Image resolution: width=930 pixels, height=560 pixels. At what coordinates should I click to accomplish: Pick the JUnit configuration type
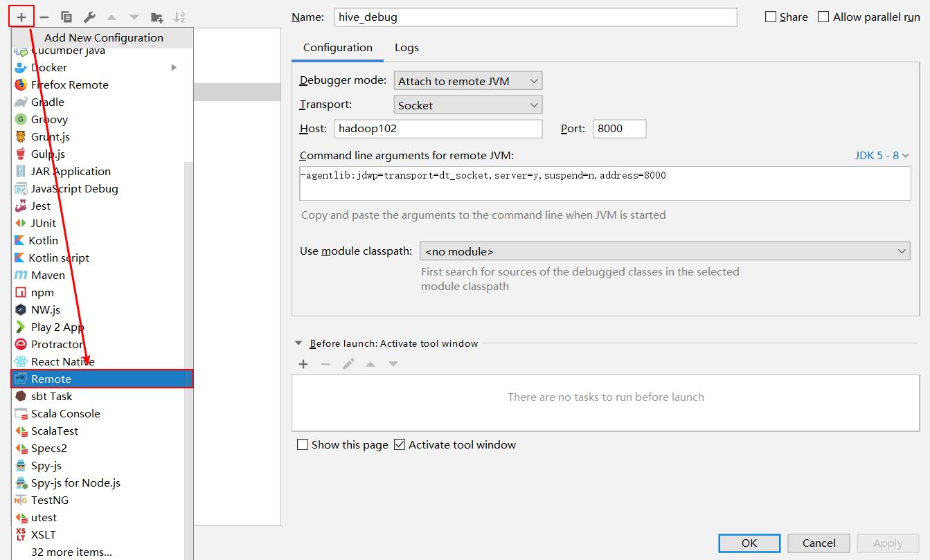[x=44, y=223]
